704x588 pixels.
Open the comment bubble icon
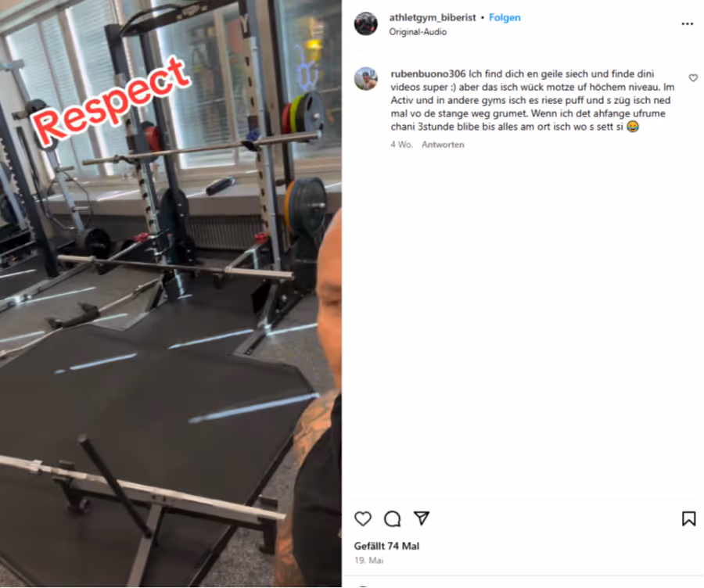coord(392,518)
